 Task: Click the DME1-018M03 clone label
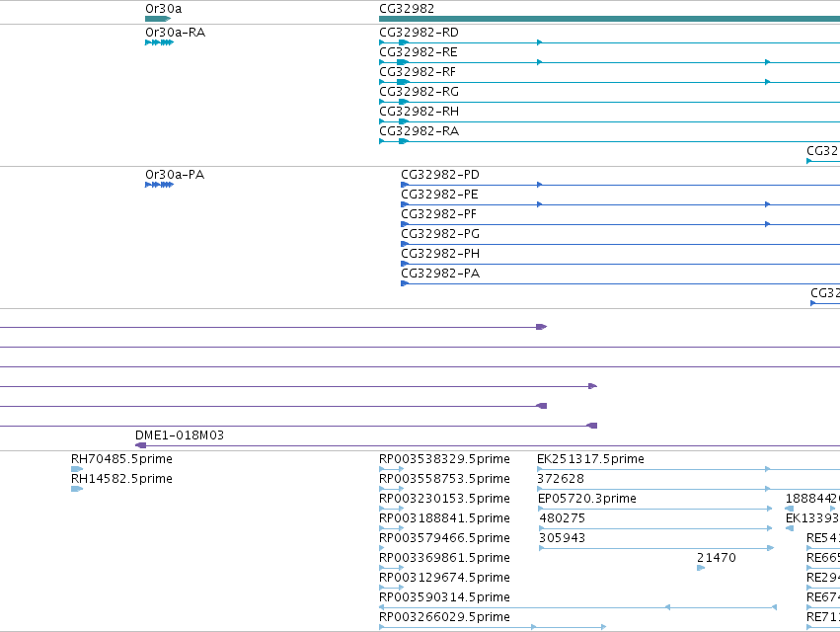180,434
